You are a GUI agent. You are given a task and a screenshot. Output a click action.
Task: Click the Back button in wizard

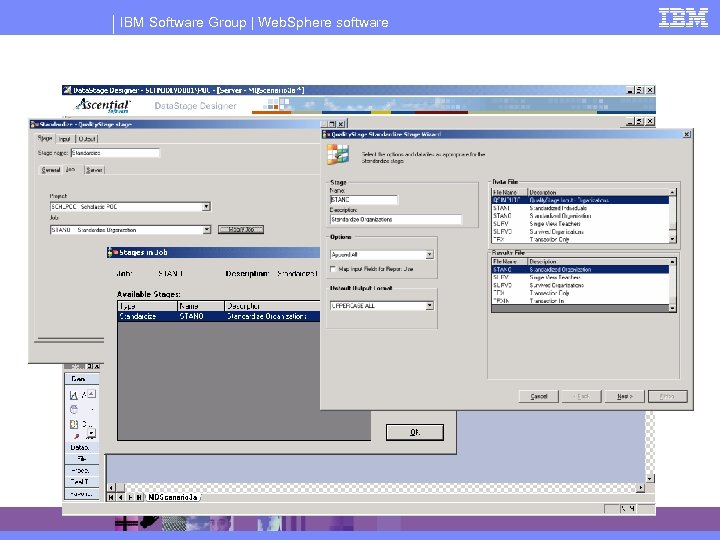click(581, 396)
